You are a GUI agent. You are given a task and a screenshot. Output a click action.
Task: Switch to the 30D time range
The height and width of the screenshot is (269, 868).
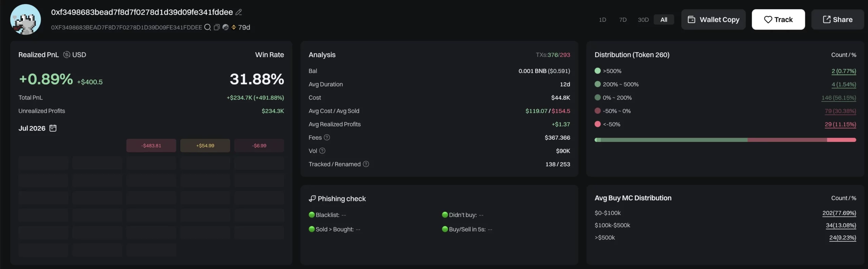click(x=643, y=20)
